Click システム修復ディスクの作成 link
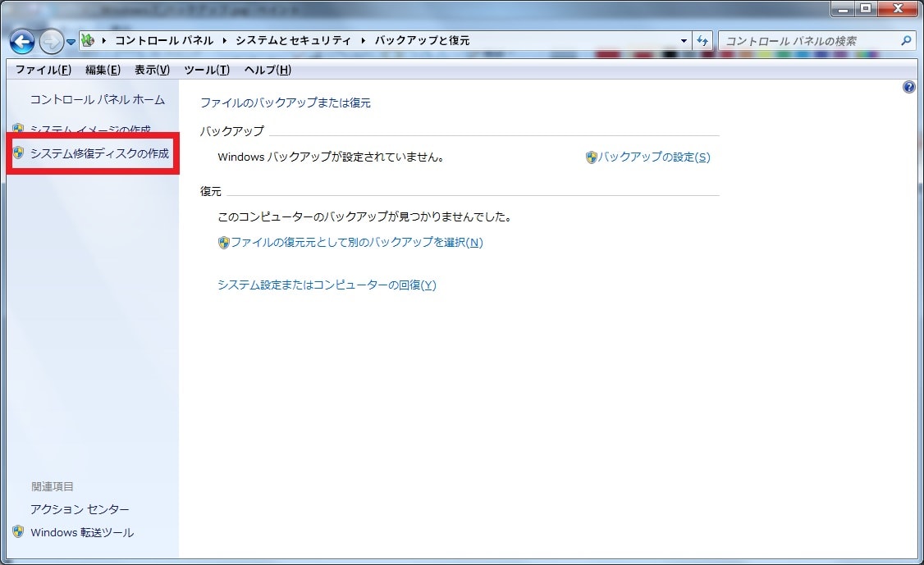924x565 pixels. coord(99,153)
